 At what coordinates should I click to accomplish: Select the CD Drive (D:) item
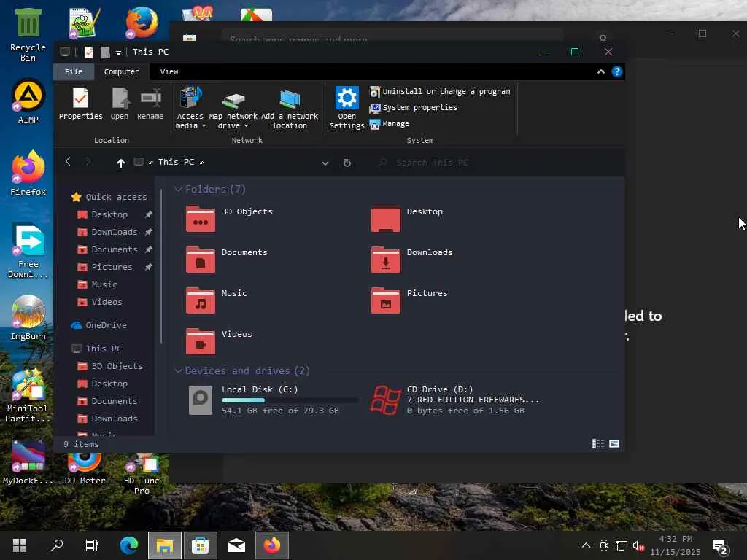click(x=455, y=400)
